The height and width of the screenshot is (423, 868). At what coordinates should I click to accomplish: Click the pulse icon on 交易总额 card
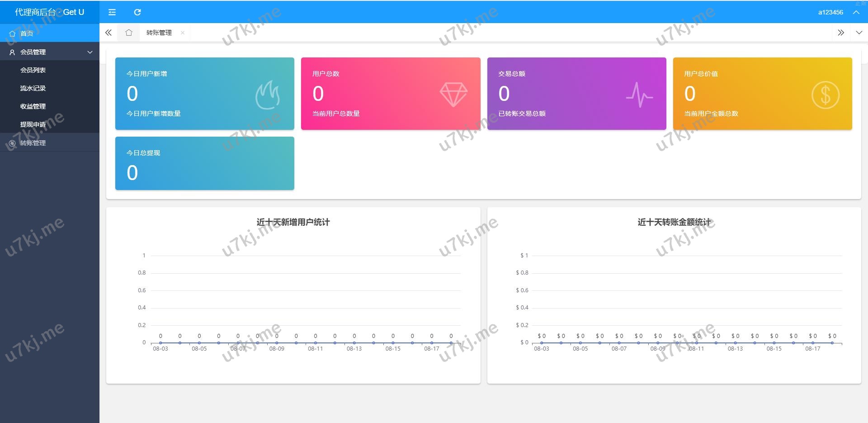639,95
